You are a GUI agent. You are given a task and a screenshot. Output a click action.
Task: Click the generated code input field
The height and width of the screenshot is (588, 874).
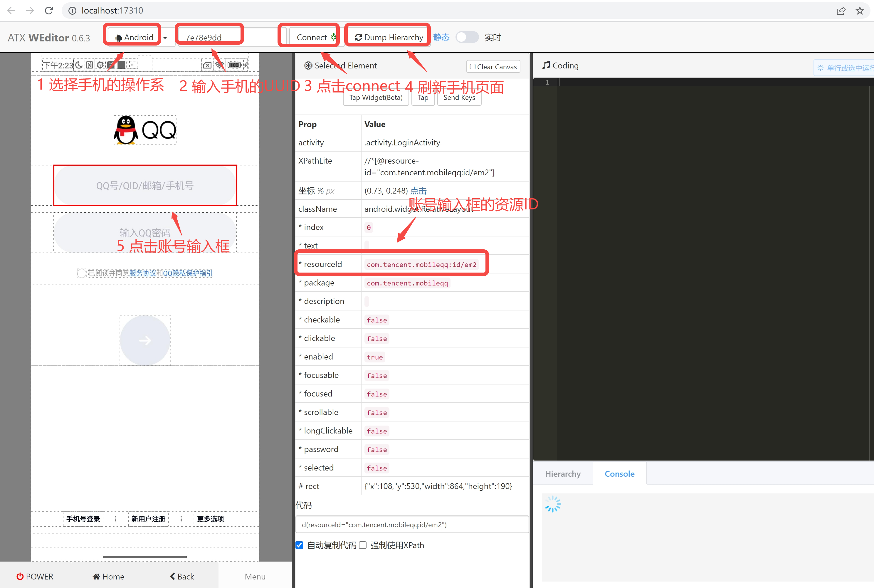pos(412,524)
